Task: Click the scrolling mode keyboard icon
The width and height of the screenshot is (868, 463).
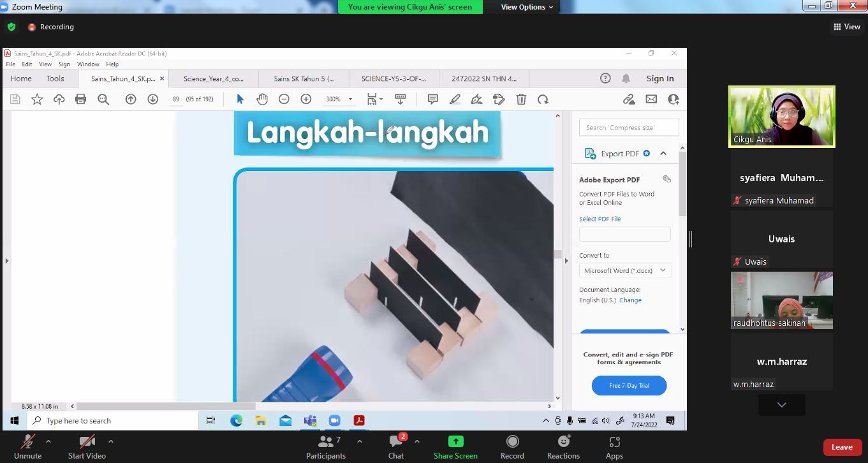Action: [x=401, y=99]
